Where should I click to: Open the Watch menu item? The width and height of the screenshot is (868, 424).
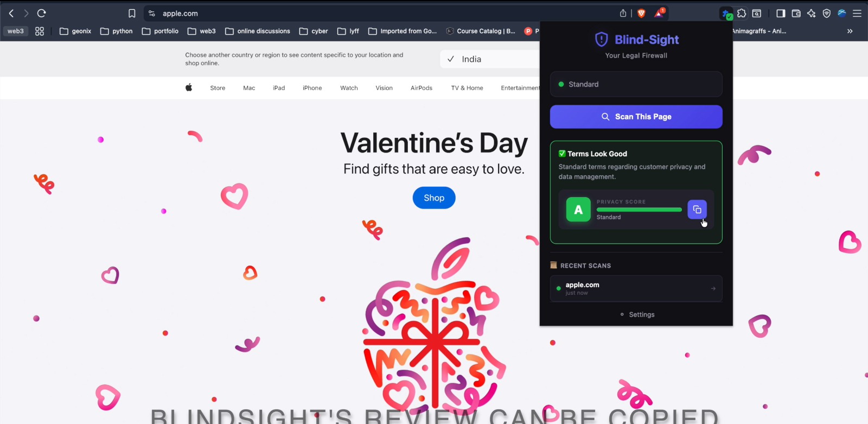pos(349,88)
